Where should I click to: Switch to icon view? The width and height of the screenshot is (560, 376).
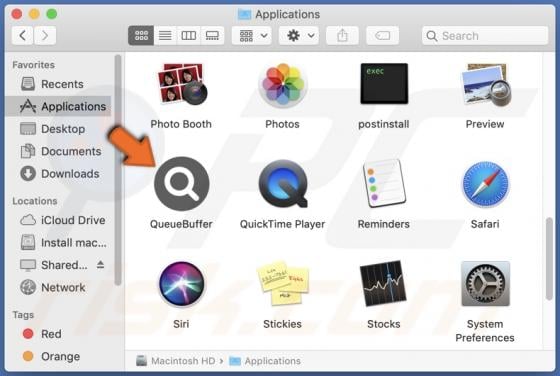click(141, 35)
